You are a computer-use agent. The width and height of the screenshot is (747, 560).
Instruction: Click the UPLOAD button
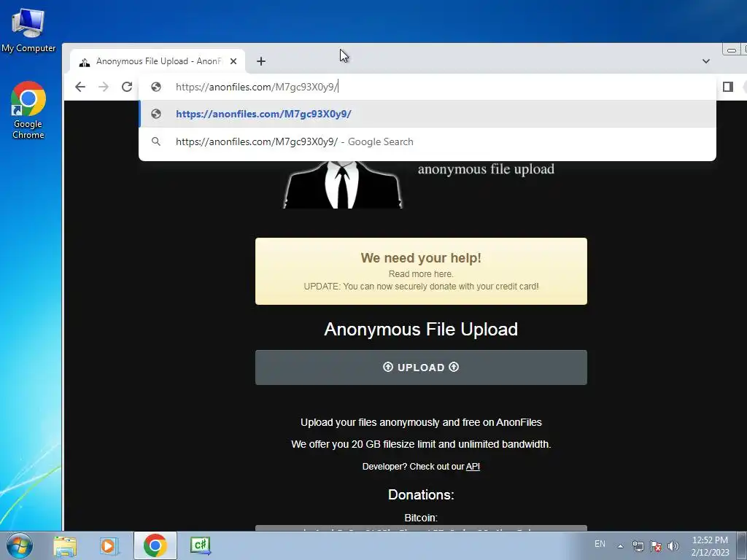[421, 367]
